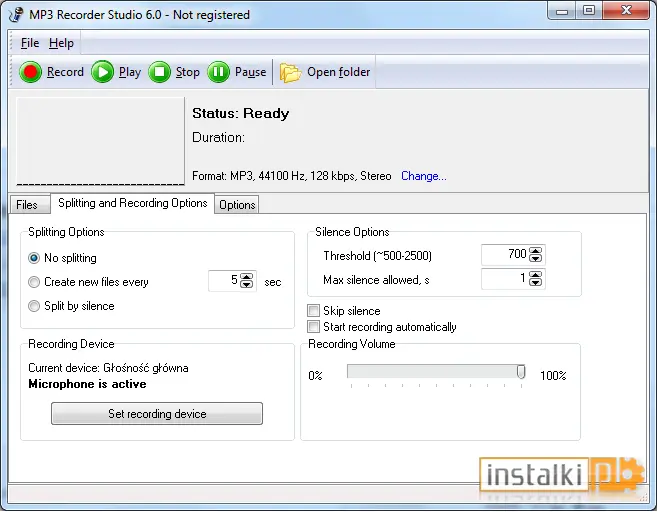Screen dimensions: 657x512
Task: Open the File menu
Action: [x=30, y=43]
